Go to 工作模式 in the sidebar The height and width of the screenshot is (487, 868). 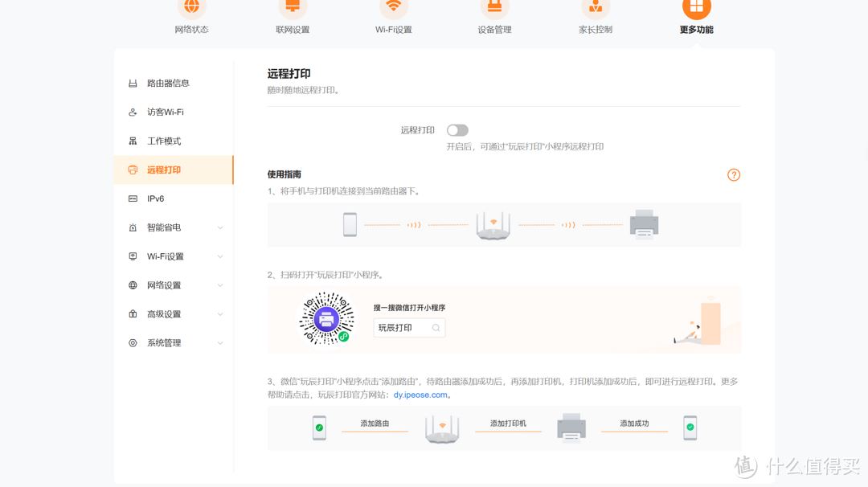click(164, 141)
